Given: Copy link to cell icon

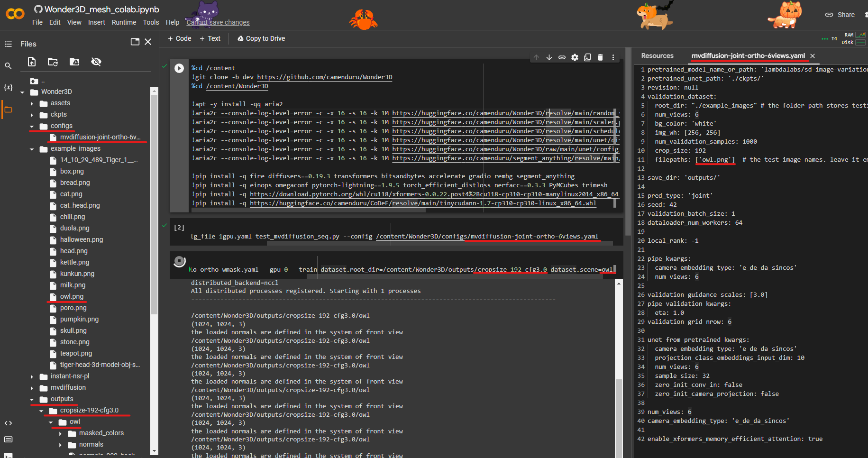Looking at the screenshot, I should pyautogui.click(x=562, y=57).
